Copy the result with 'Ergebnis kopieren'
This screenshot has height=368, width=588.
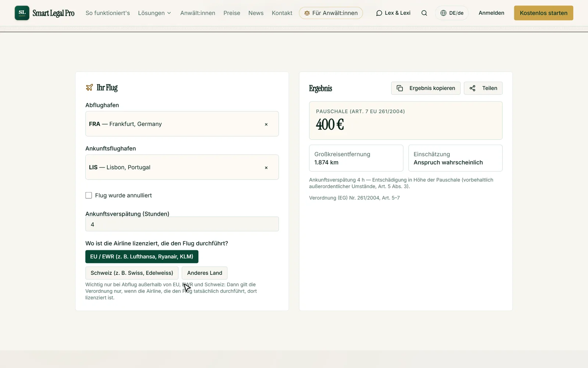point(426,88)
